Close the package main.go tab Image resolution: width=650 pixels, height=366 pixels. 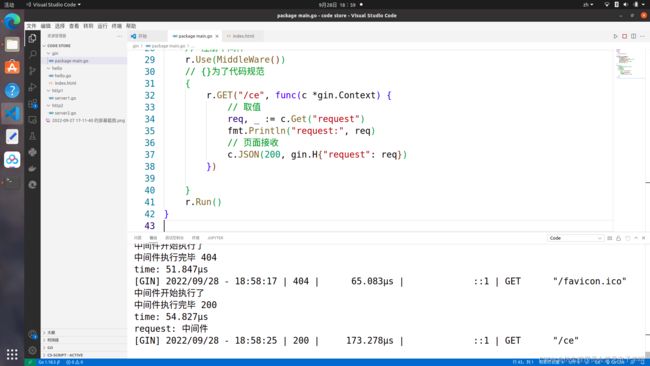pyautogui.click(x=217, y=36)
